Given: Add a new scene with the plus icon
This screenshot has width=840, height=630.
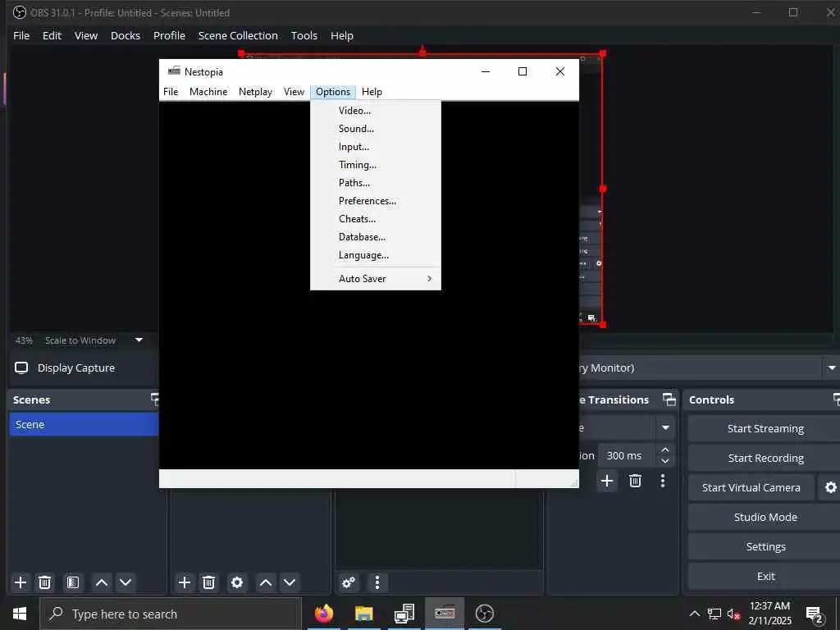Looking at the screenshot, I should point(21,582).
